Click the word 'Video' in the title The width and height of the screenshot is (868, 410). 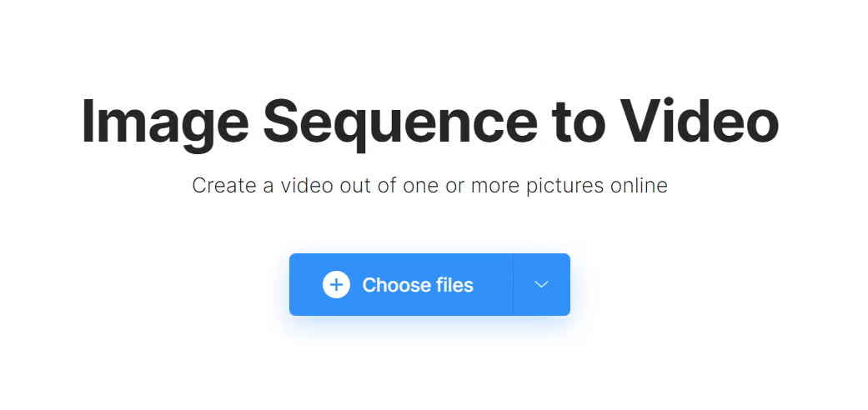pos(700,121)
